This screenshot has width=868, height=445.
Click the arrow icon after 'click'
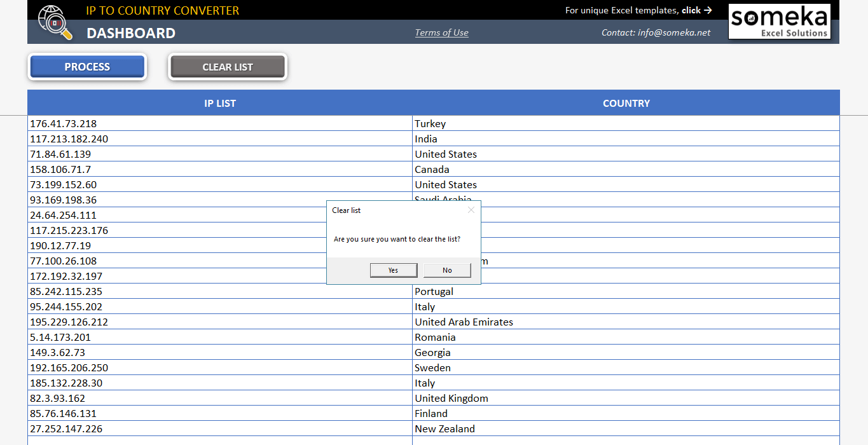(708, 10)
